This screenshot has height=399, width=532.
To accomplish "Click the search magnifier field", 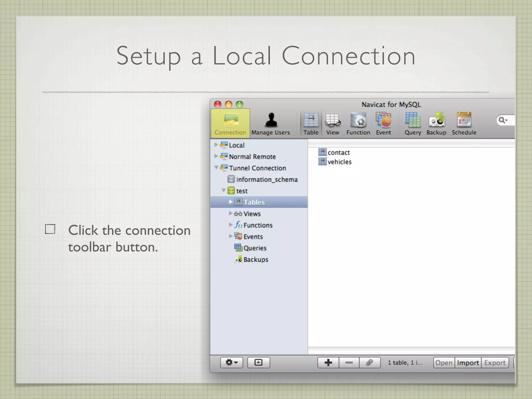I will (506, 120).
